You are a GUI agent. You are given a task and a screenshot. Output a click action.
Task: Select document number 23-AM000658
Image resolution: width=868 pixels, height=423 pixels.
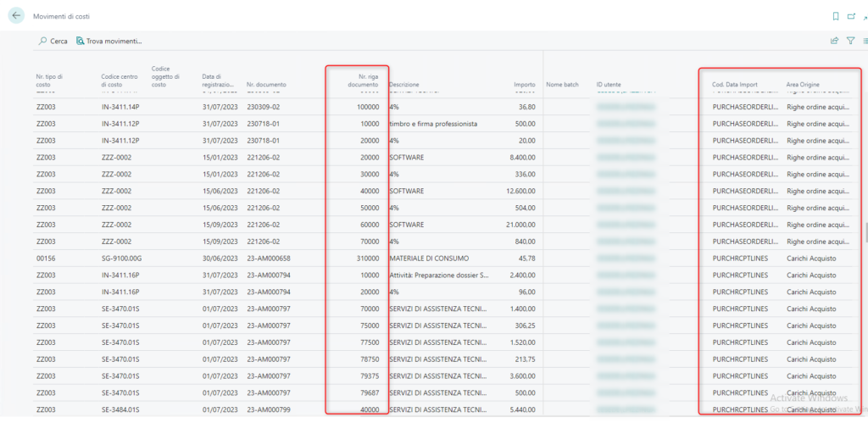pos(269,259)
